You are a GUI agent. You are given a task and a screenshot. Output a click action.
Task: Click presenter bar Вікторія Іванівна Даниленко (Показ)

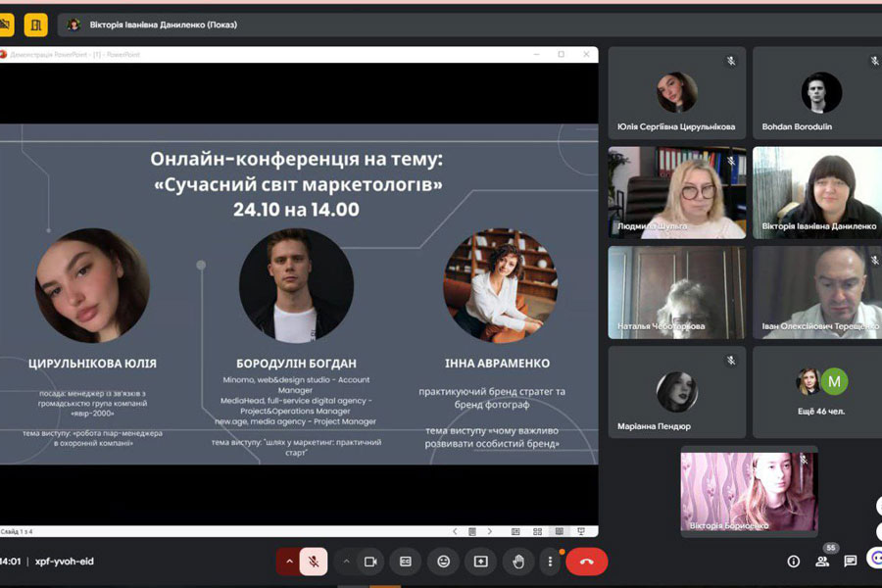tap(469, 24)
